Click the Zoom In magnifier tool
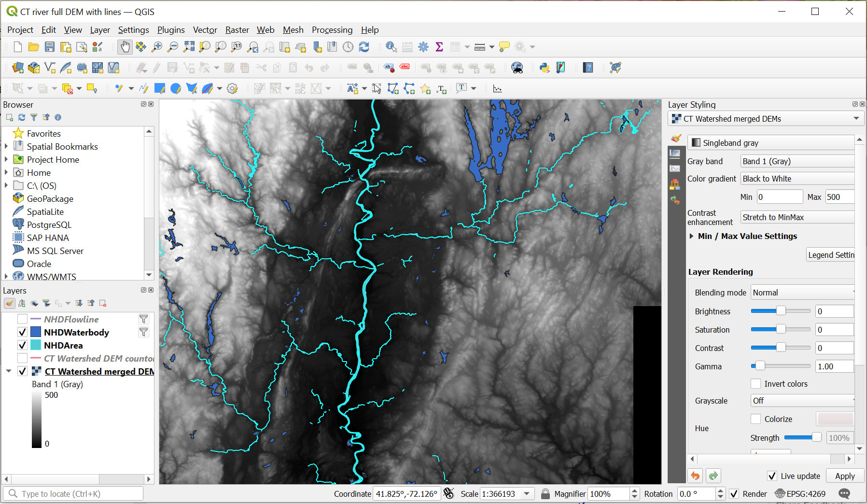The width and height of the screenshot is (867, 504). coord(157,47)
